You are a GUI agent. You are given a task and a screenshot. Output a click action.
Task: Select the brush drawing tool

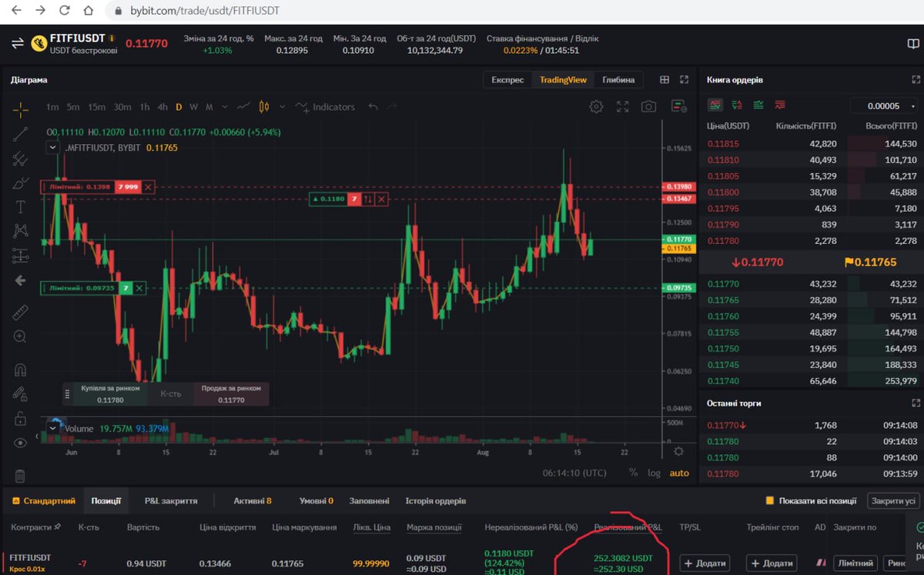tap(20, 184)
